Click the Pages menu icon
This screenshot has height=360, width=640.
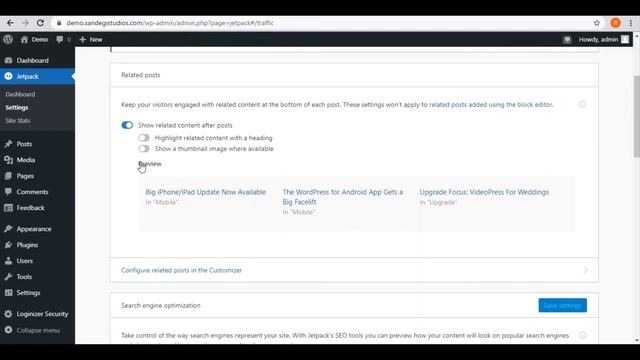pos(9,176)
